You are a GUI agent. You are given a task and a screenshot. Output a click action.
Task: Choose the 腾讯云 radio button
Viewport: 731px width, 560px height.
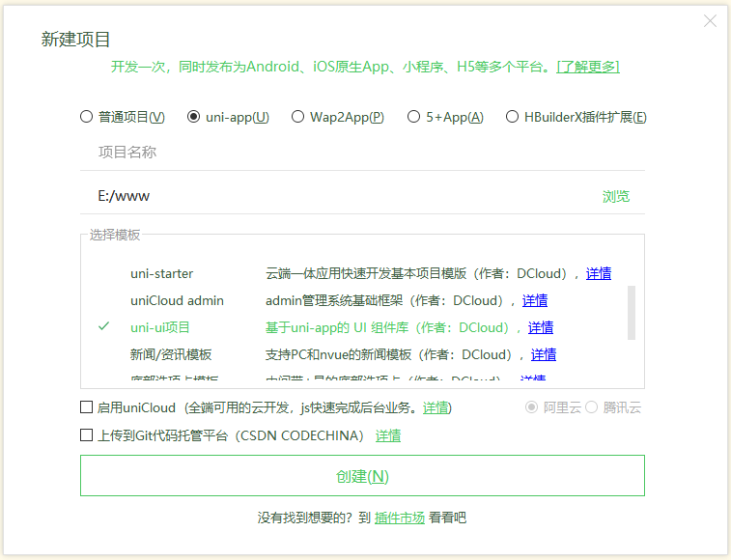591,407
